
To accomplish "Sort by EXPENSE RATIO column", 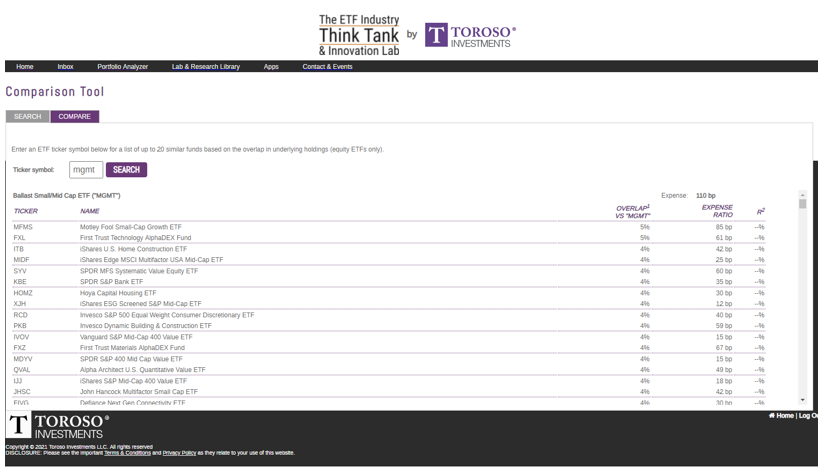I will [717, 211].
